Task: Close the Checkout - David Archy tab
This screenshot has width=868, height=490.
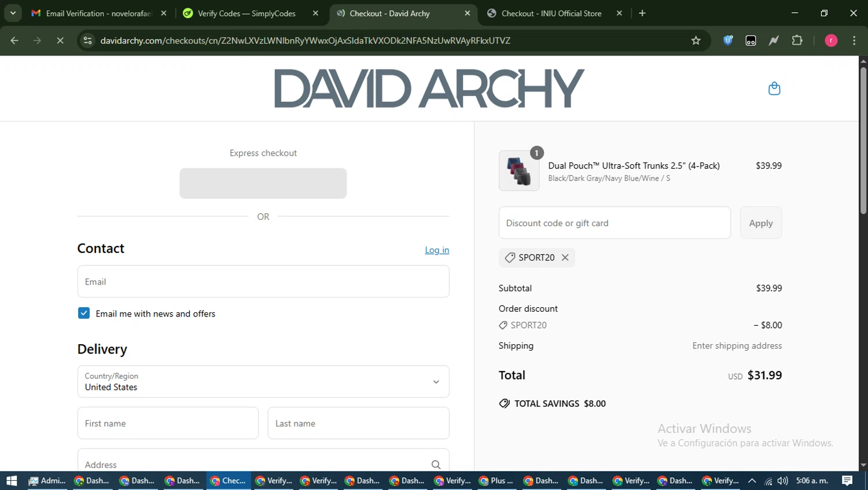Action: (x=468, y=13)
